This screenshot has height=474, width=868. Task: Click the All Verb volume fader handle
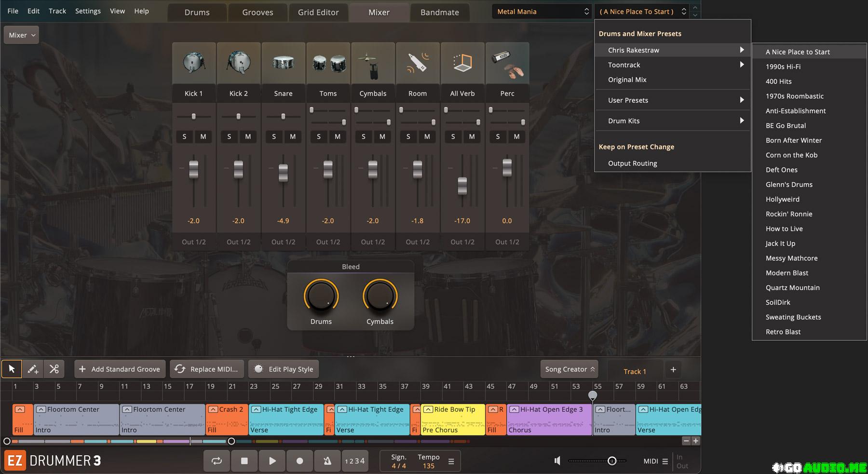tap(462, 186)
